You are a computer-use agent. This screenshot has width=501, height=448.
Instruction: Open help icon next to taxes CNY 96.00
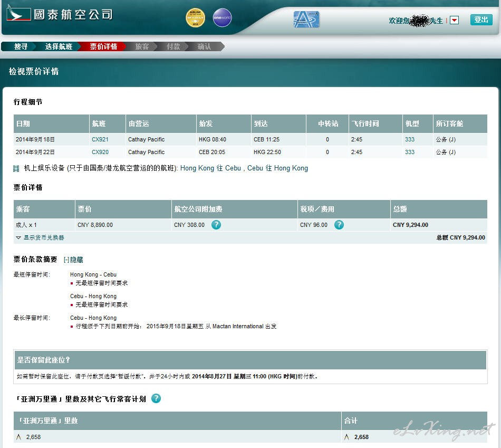coord(339,225)
